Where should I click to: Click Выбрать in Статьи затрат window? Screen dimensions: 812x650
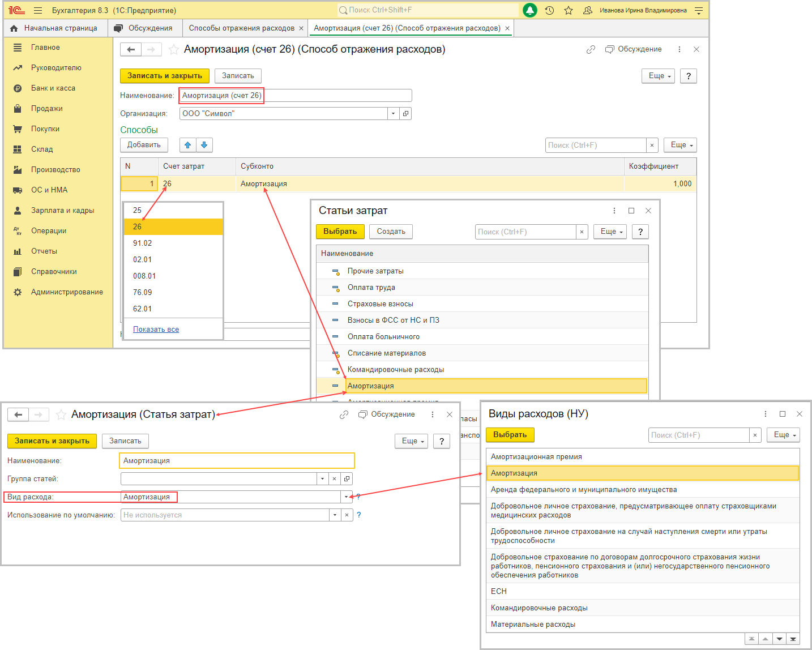click(340, 232)
